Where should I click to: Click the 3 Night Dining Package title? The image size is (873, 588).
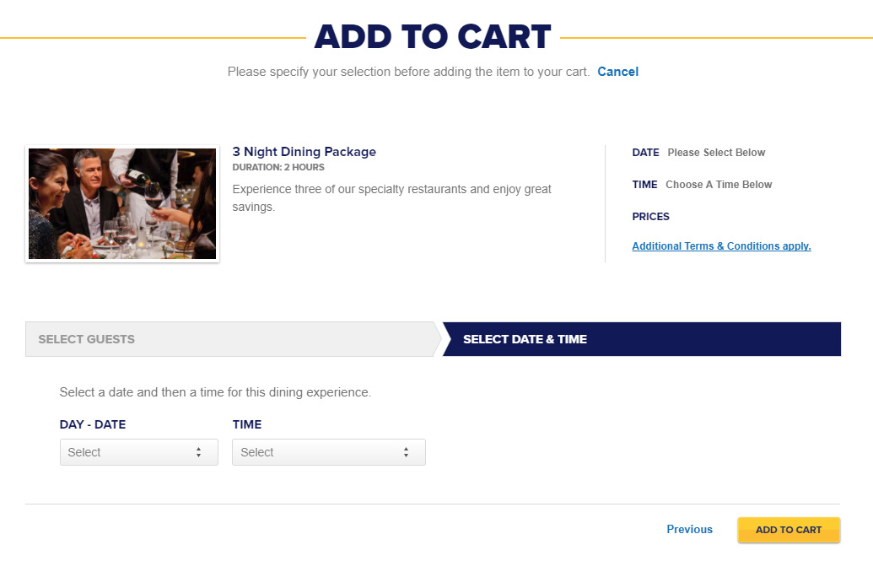(x=304, y=152)
